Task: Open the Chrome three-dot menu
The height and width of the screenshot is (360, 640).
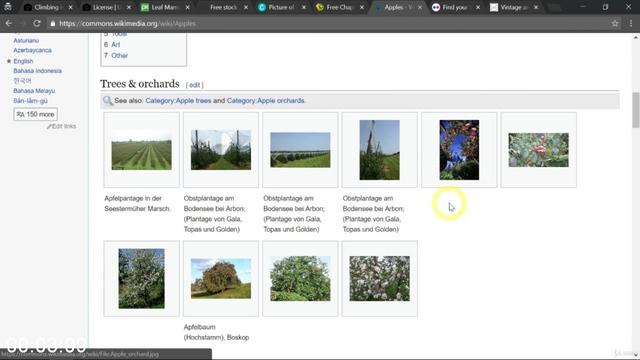Action: coord(631,23)
